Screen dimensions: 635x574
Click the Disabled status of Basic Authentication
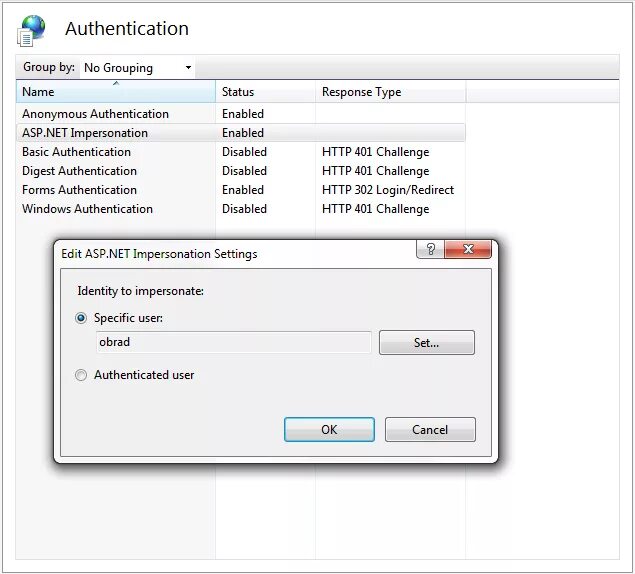244,152
